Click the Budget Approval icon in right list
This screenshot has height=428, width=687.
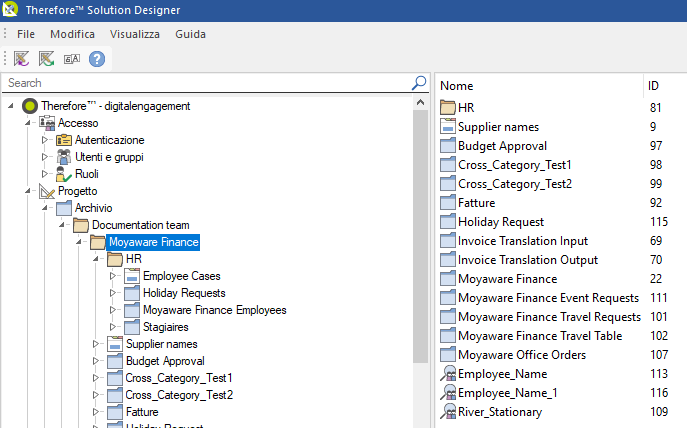click(x=448, y=145)
